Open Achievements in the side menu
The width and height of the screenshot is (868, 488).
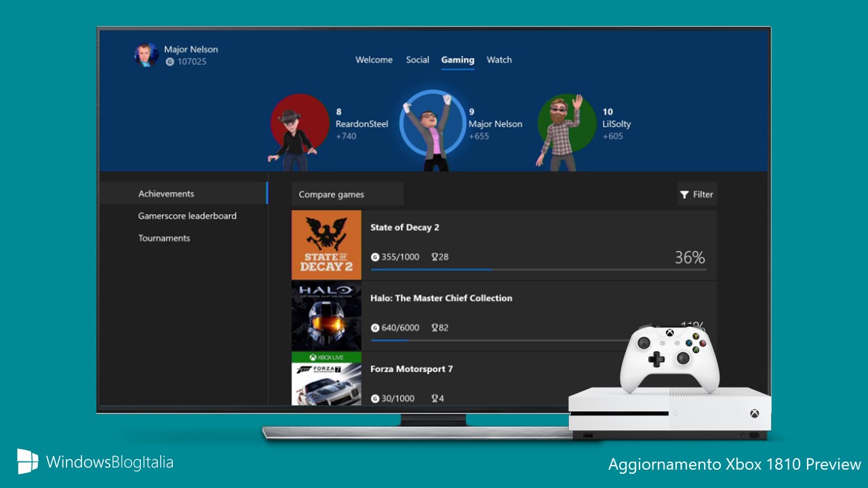(x=184, y=193)
